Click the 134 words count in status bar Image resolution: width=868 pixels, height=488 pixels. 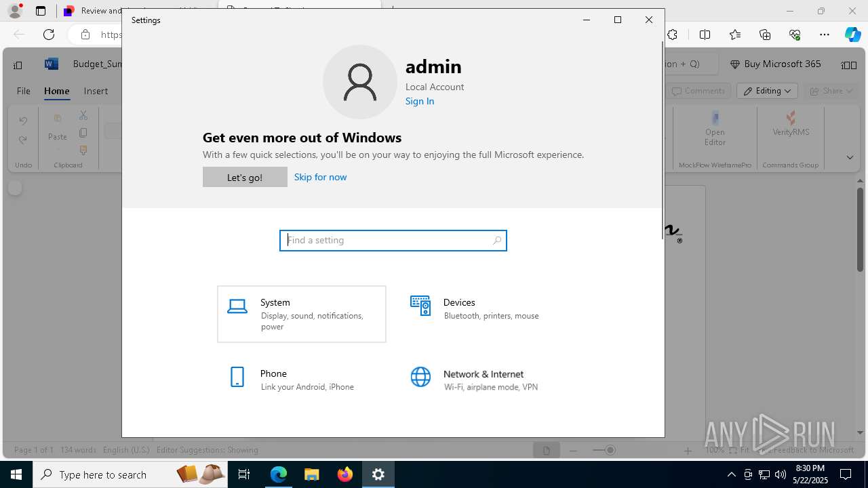pos(79,450)
